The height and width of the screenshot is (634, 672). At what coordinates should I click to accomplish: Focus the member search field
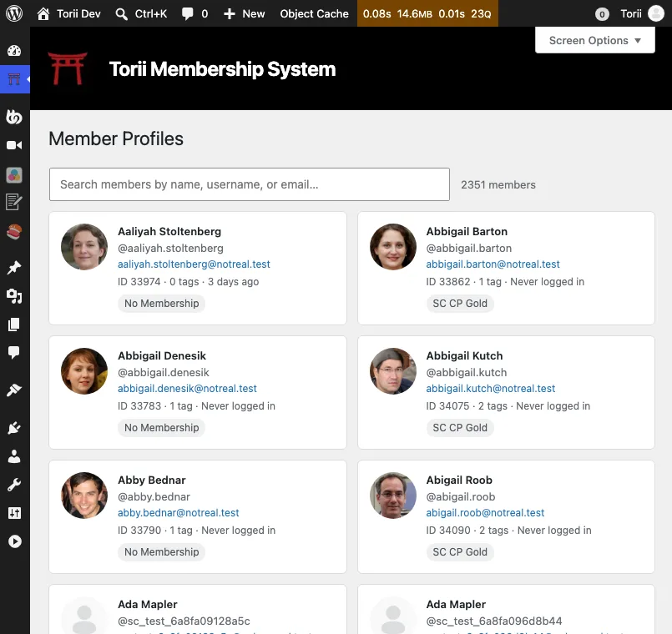pos(250,184)
